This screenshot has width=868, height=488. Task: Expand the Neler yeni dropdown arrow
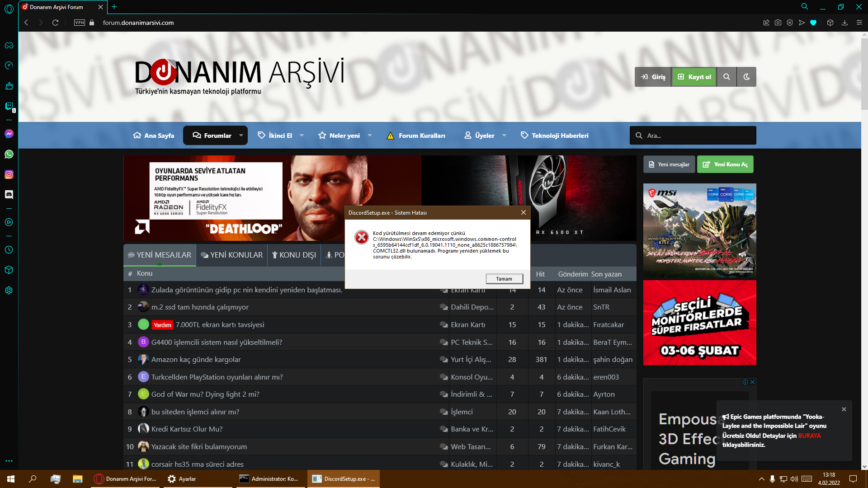pos(370,136)
